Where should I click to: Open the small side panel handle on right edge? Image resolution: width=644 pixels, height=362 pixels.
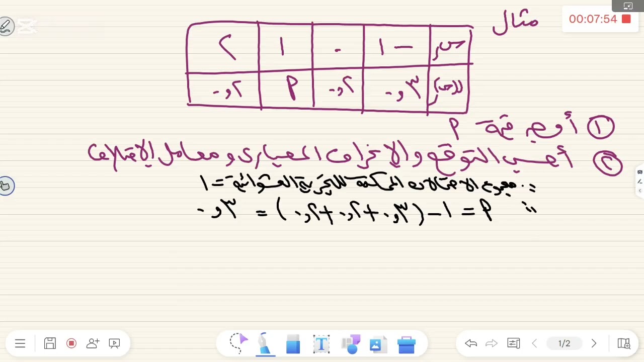(x=640, y=181)
